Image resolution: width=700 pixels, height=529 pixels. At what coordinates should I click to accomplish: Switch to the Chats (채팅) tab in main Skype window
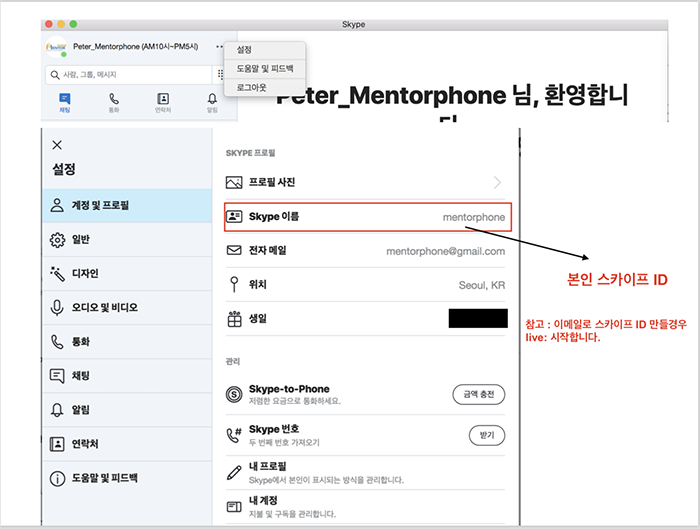pyautogui.click(x=65, y=103)
